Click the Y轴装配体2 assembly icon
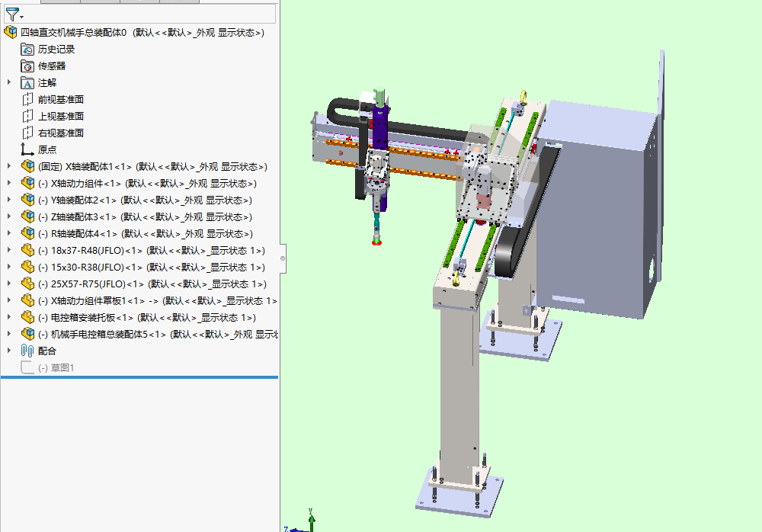The image size is (762, 532). pos(28,200)
